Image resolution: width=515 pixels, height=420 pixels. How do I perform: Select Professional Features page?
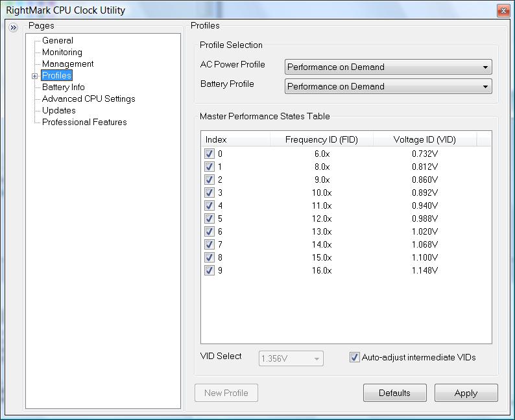pyautogui.click(x=84, y=122)
